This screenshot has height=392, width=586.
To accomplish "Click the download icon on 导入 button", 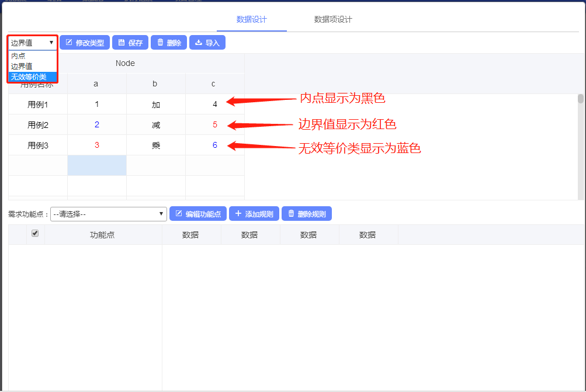I will (x=199, y=43).
